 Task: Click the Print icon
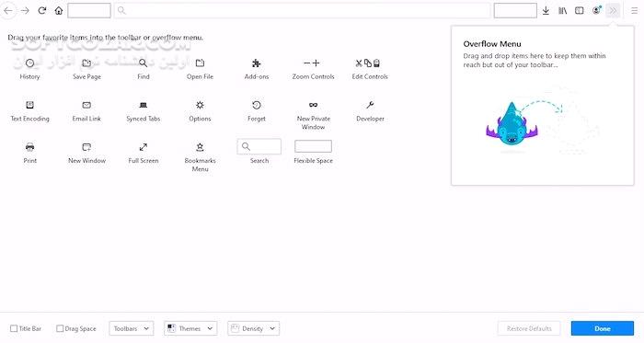tap(29, 147)
